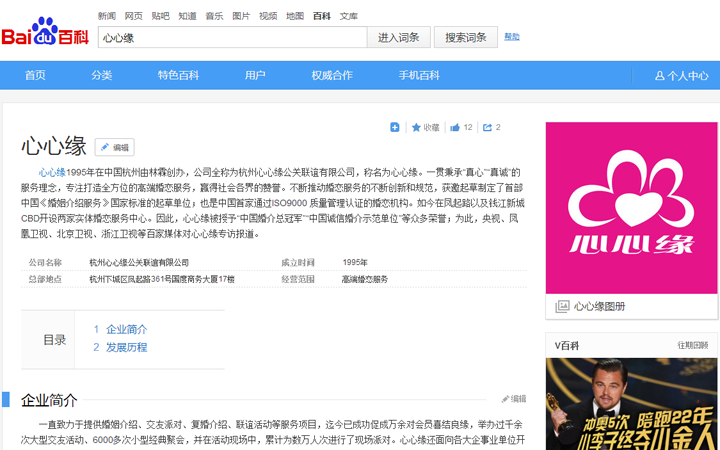This screenshot has height=450, width=720.
Task: Focus the search box containing 心心缘
Action: [x=232, y=37]
